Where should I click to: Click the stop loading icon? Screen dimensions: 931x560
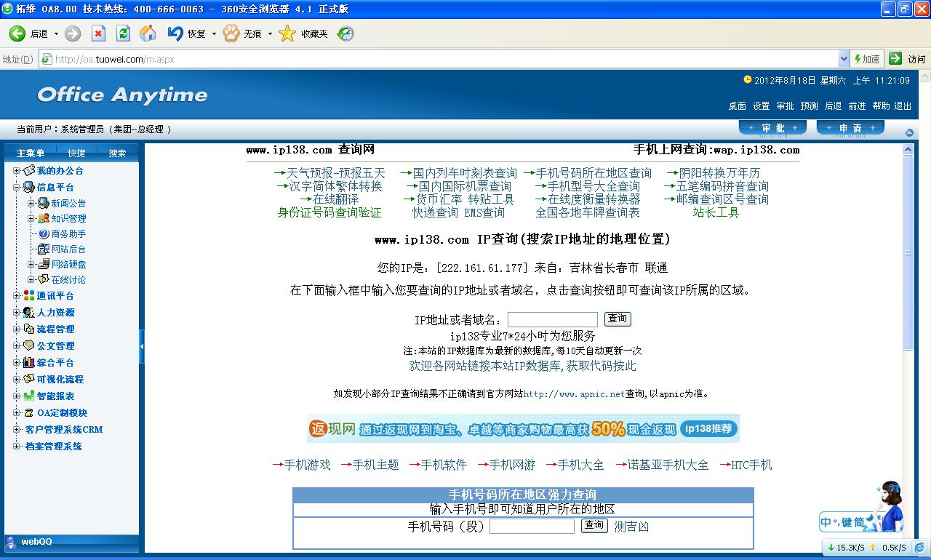(x=98, y=33)
